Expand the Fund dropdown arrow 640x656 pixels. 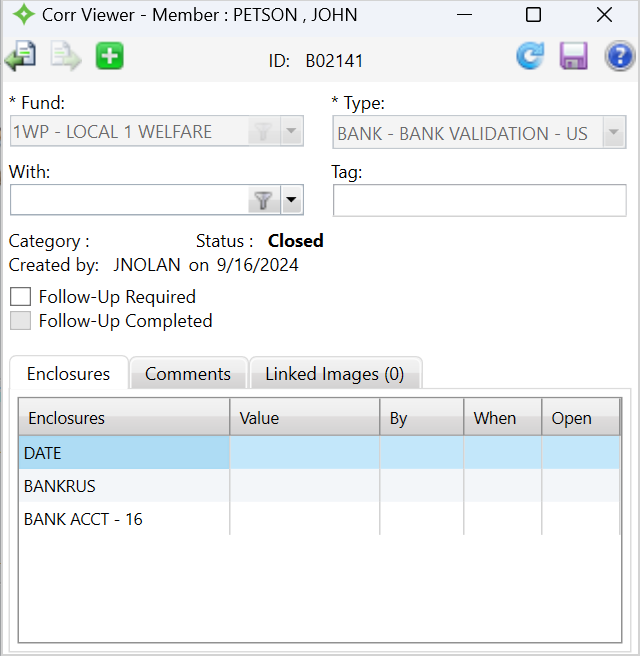point(291,131)
